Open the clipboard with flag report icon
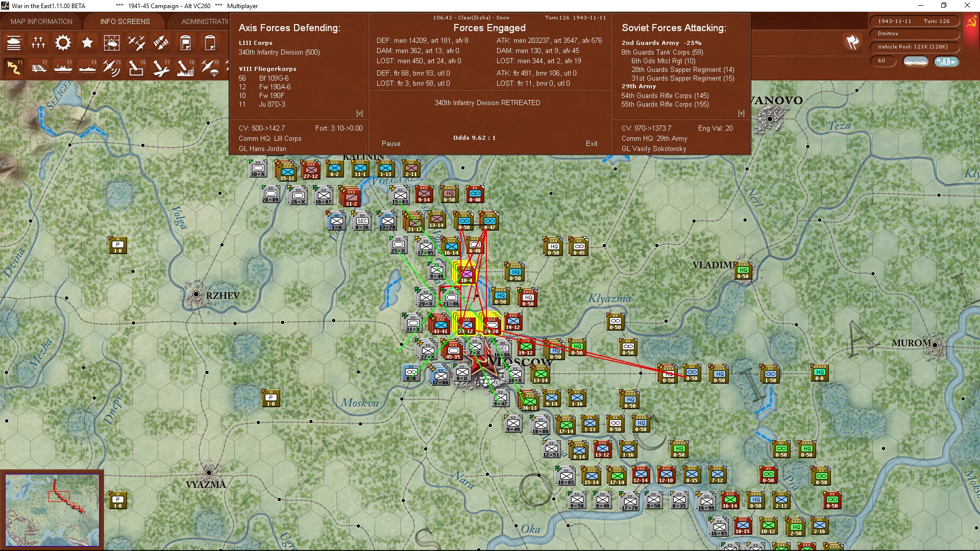This screenshot has width=980, height=551. pyautogui.click(x=185, y=43)
